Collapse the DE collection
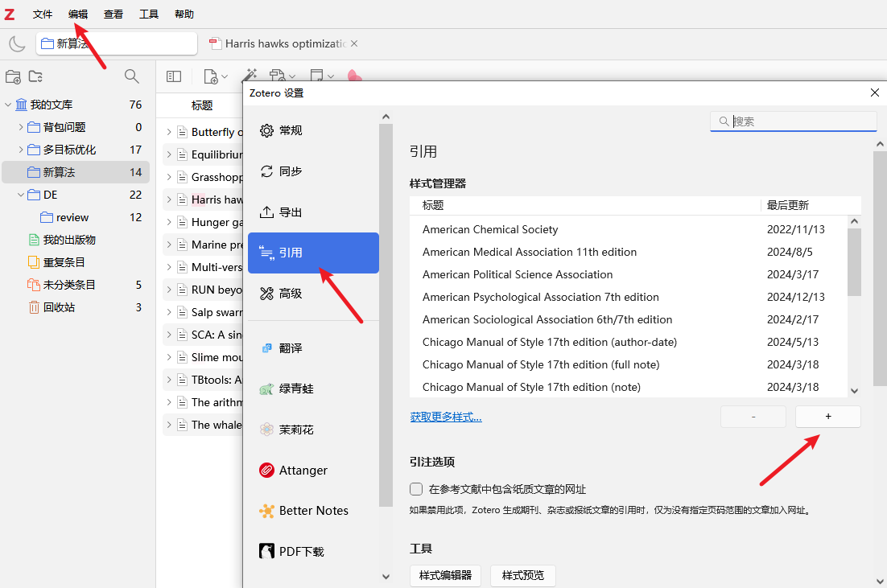 tap(21, 195)
